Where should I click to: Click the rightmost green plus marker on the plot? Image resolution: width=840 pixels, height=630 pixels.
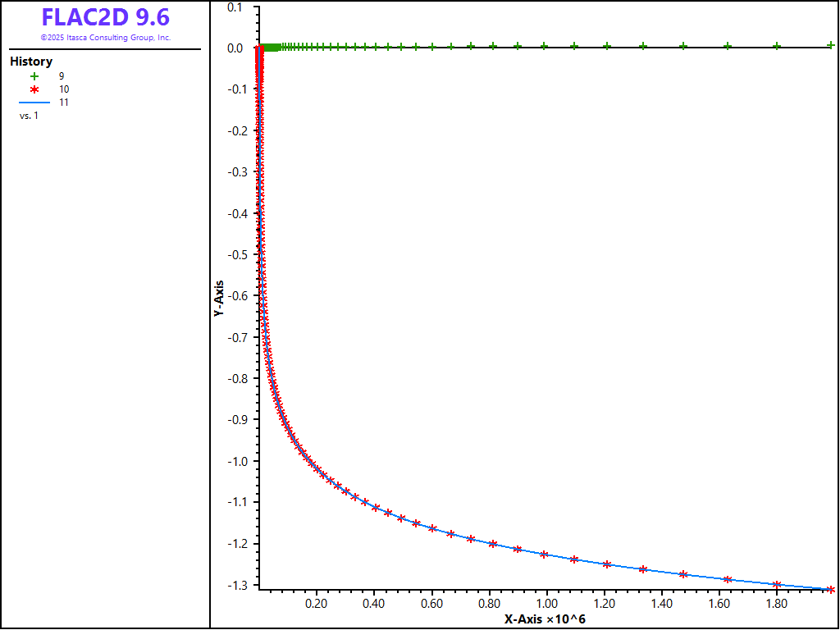pyautogui.click(x=830, y=45)
